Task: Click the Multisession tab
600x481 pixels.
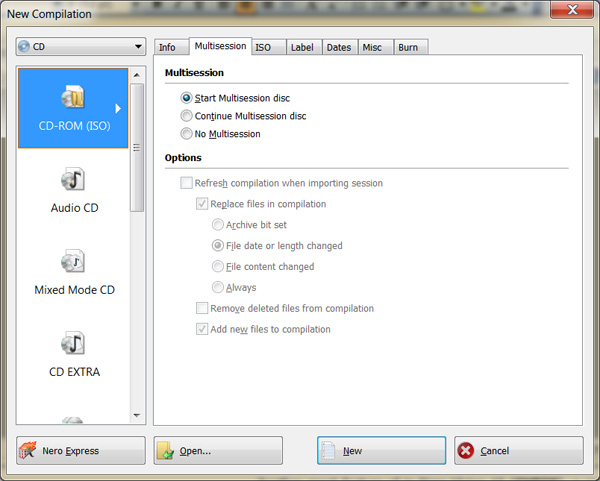Action: click(x=220, y=46)
